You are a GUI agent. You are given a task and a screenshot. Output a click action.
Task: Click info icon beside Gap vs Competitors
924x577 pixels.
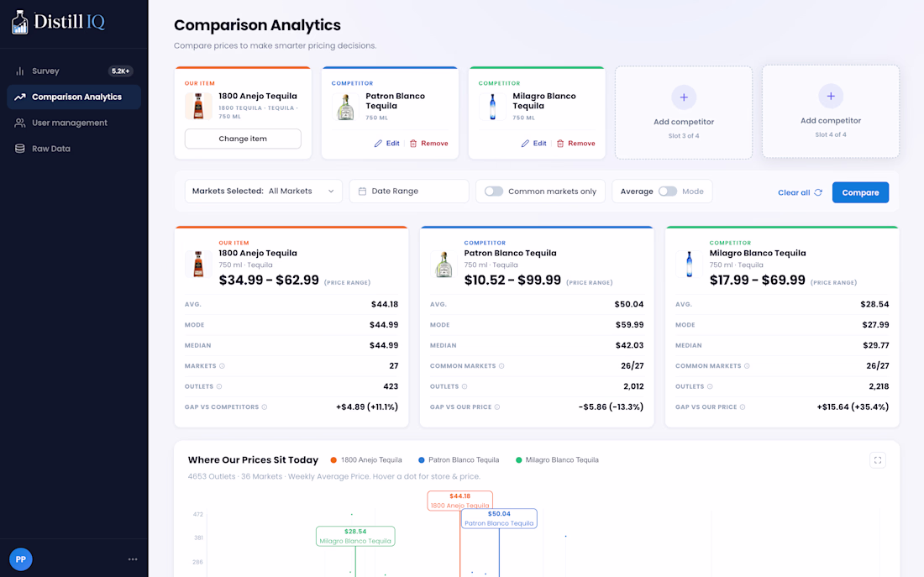265,407
